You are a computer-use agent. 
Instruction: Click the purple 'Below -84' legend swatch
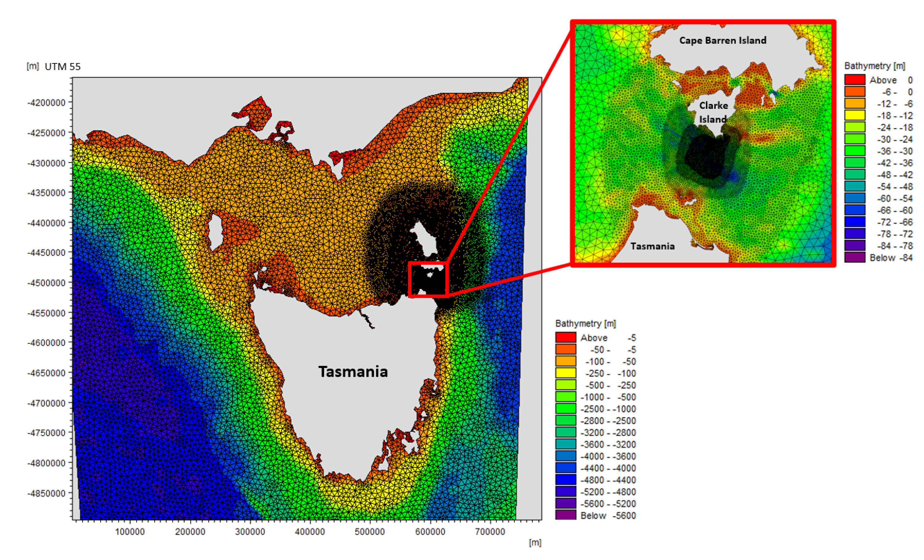point(855,258)
